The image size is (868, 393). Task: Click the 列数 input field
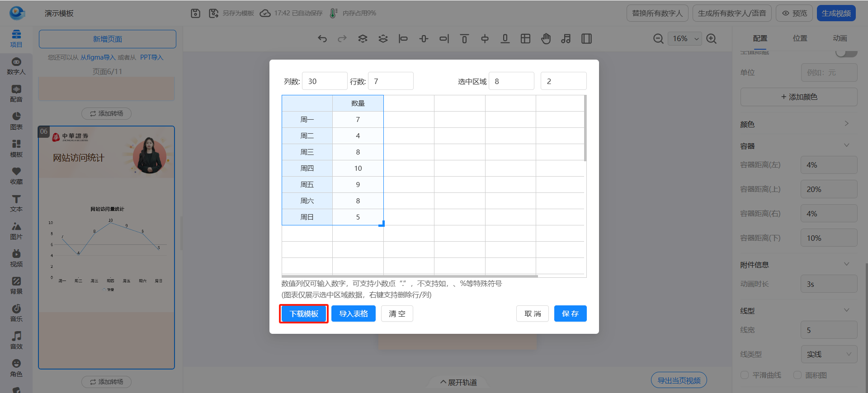pyautogui.click(x=325, y=81)
